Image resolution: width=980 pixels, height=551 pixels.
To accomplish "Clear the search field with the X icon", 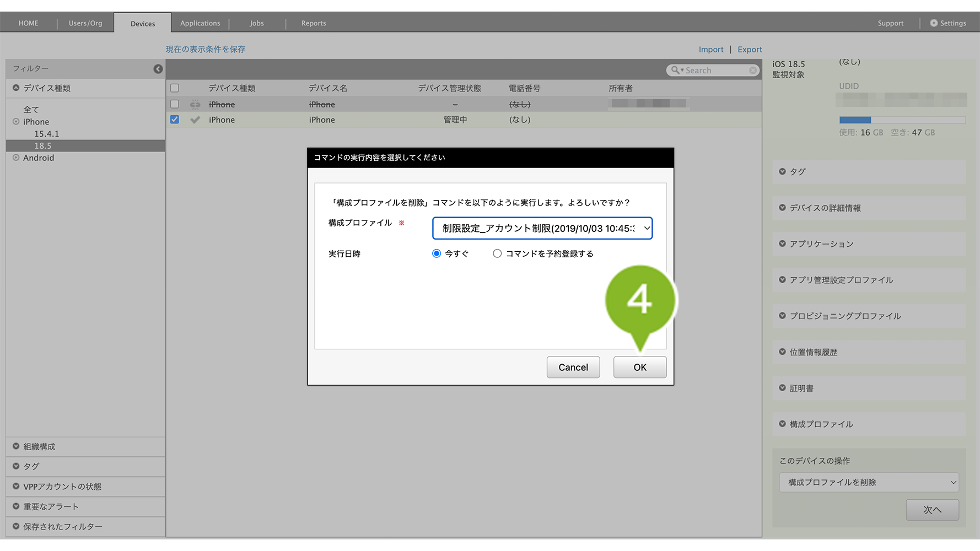I will tap(753, 71).
